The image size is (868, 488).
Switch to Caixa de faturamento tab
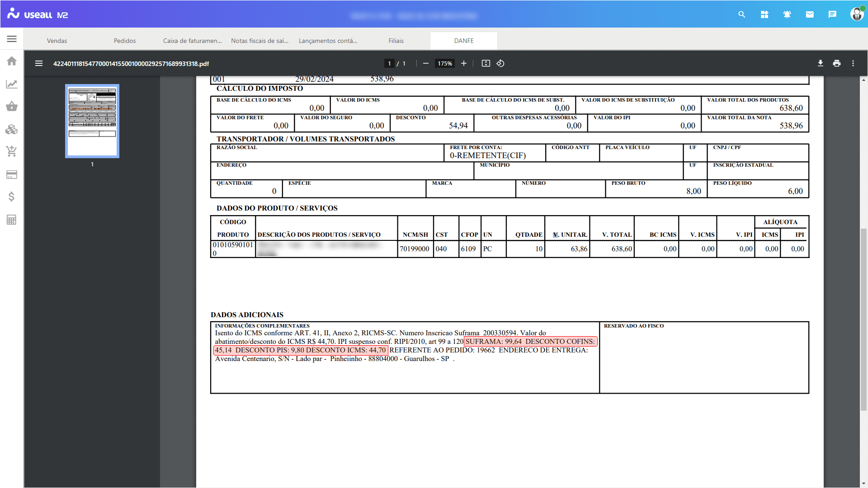193,41
